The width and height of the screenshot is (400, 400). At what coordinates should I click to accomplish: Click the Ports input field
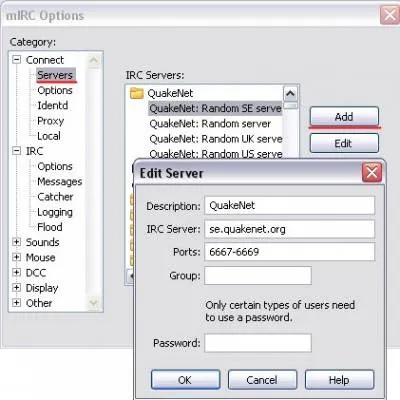(290, 252)
